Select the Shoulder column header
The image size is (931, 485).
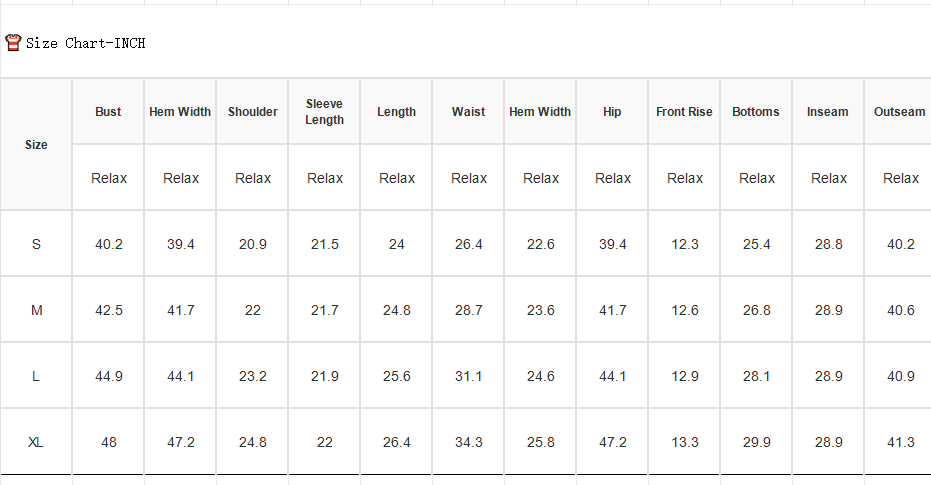[253, 112]
